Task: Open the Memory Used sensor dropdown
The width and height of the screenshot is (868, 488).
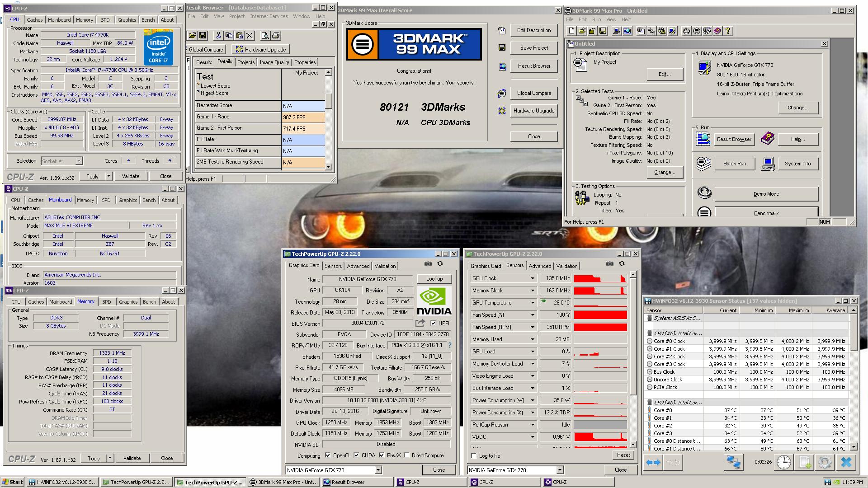Action: point(532,339)
